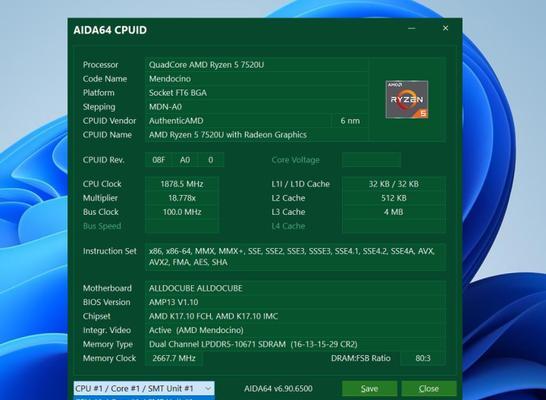Click the AIDA64 v6.90.6500 version label
Screen dimensions: 546x400
click(x=278, y=389)
